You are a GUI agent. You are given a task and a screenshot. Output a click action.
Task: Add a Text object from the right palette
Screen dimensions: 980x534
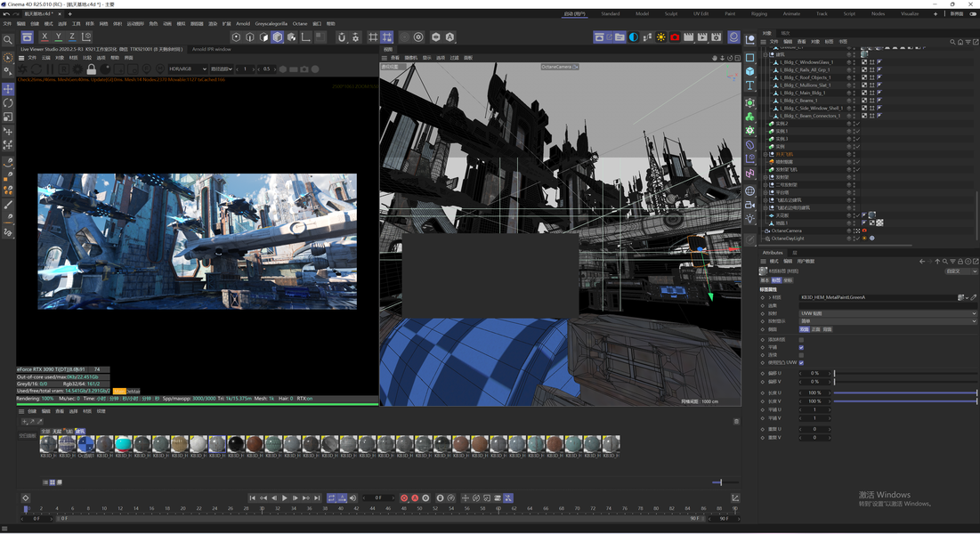(750, 85)
